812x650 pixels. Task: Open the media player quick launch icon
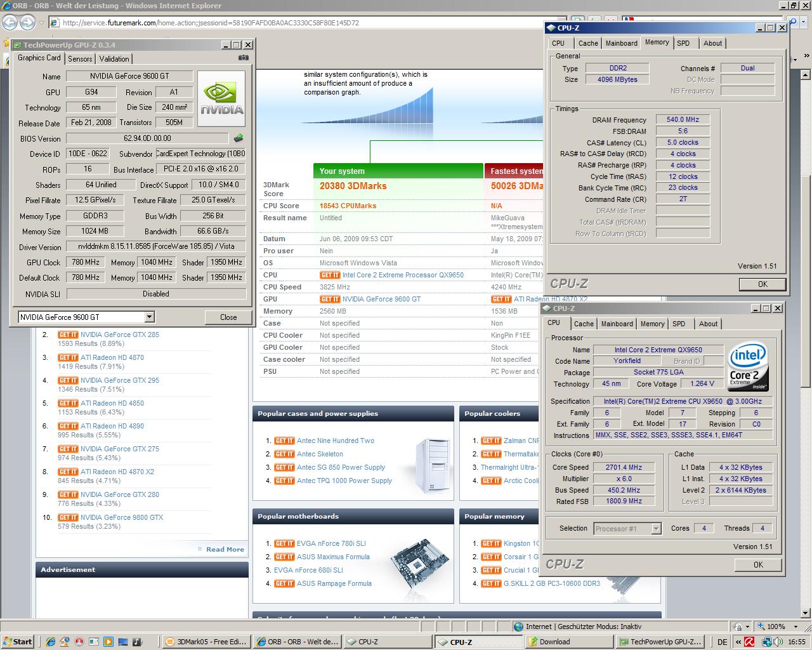(x=108, y=642)
